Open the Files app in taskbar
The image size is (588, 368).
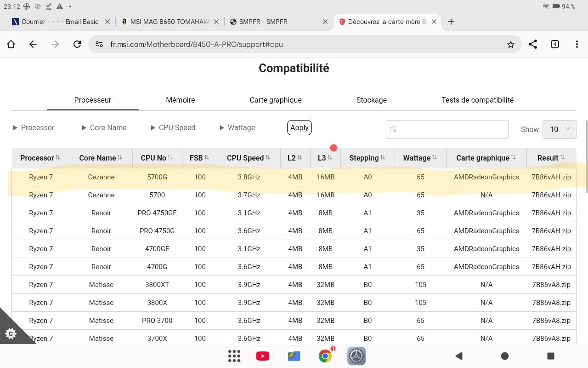click(294, 356)
